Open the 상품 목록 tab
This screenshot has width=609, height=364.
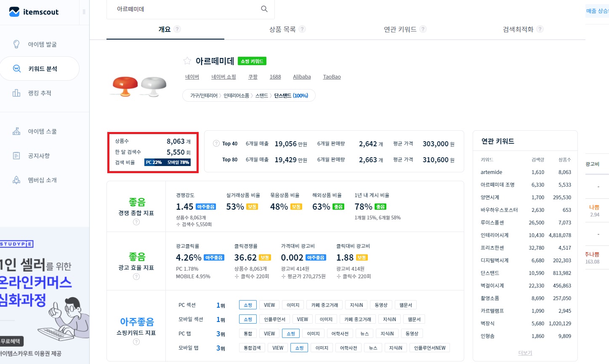click(x=282, y=29)
